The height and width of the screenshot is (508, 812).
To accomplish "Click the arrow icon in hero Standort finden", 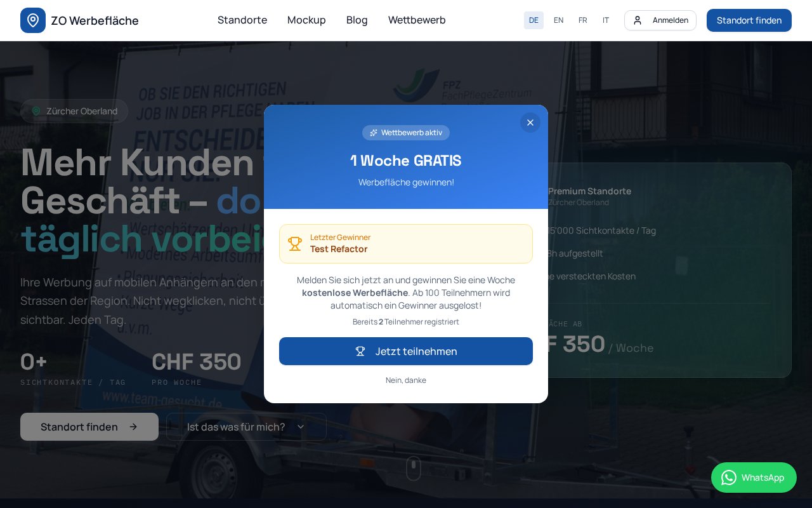I will coord(133,427).
